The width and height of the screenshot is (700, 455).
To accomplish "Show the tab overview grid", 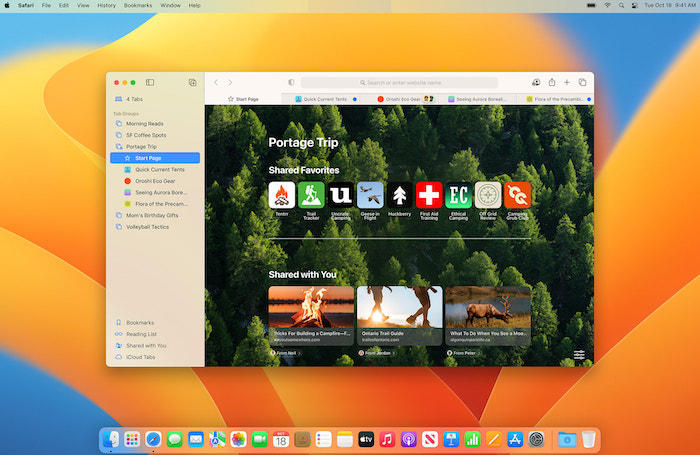I will [582, 82].
